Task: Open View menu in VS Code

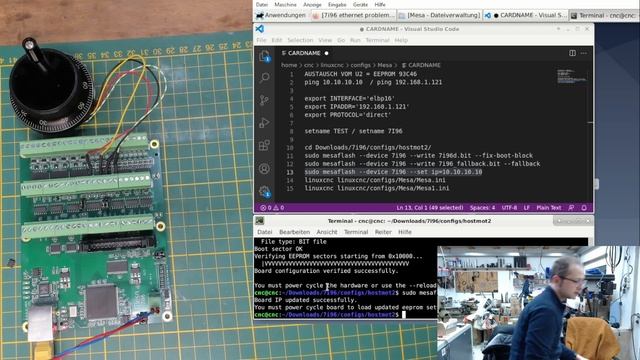Action: point(325,40)
